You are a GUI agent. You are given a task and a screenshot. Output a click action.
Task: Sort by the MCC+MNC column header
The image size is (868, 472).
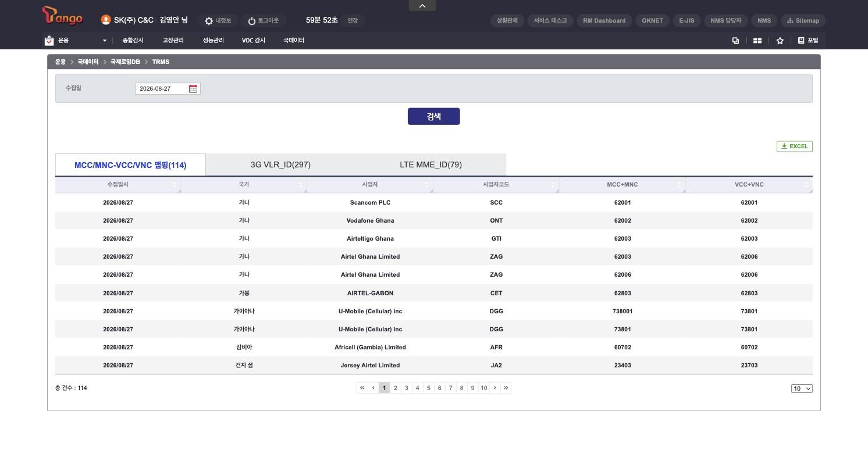pyautogui.click(x=622, y=184)
